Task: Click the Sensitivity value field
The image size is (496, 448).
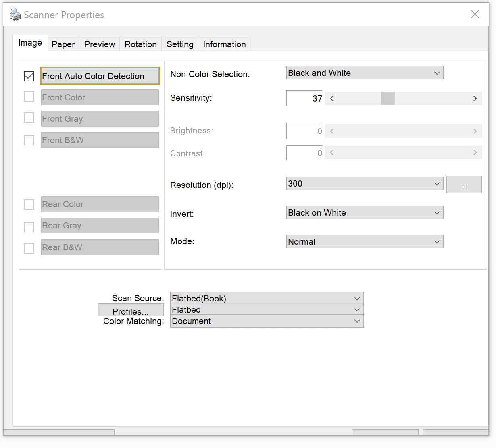Action: tap(304, 98)
